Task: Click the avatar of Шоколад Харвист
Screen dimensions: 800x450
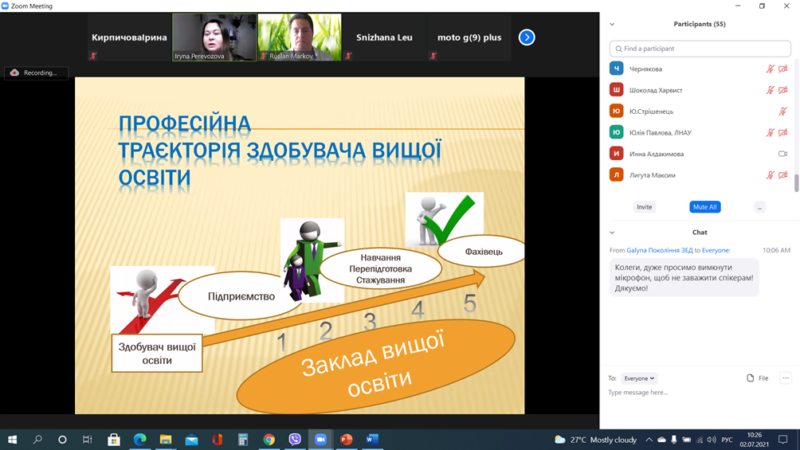Action: click(616, 90)
